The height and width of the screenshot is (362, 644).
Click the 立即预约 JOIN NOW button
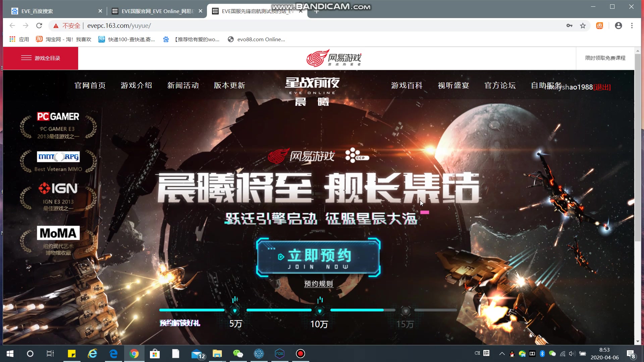click(318, 257)
